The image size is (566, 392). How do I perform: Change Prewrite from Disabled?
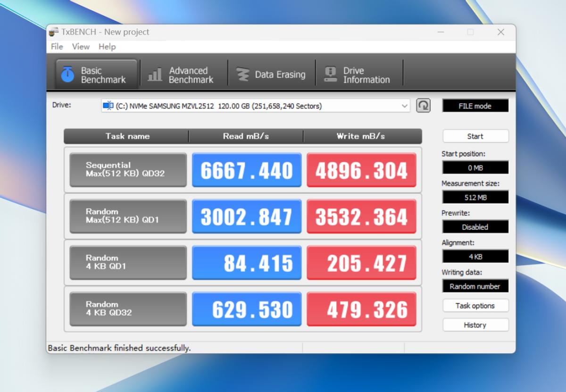click(x=475, y=227)
